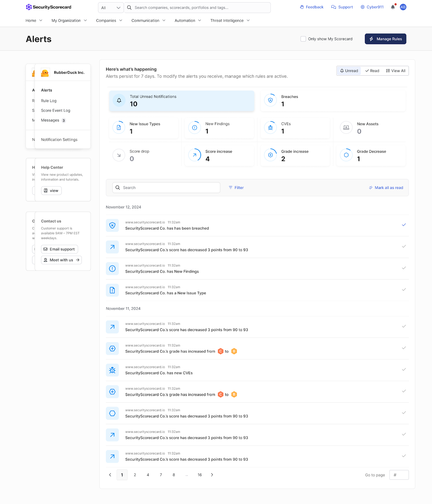Click the New Findings alert row icon
Viewport: 432px width, 504px height.
pos(112,268)
